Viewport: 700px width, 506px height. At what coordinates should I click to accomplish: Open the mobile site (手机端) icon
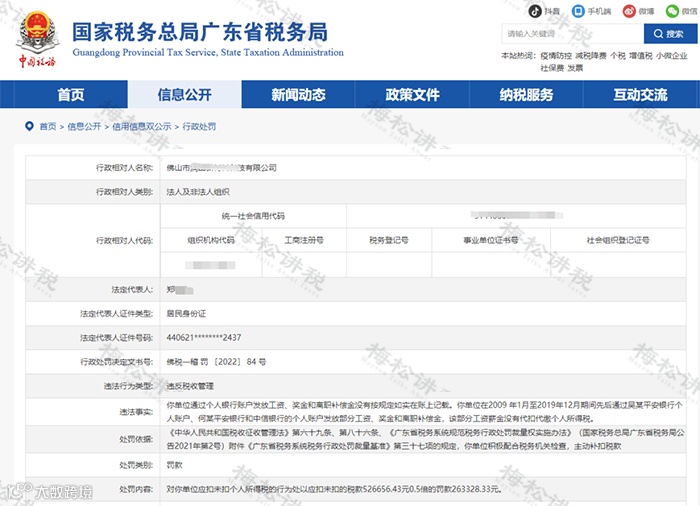578,11
